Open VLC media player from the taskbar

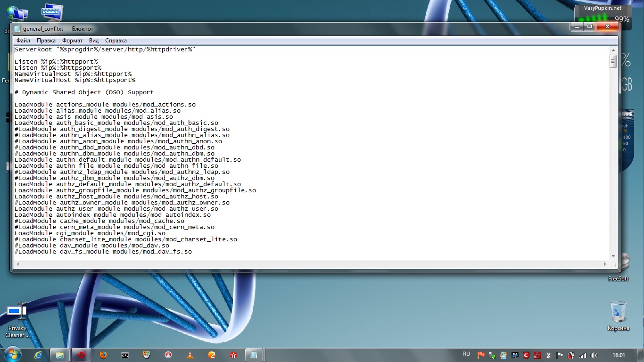coord(190,355)
